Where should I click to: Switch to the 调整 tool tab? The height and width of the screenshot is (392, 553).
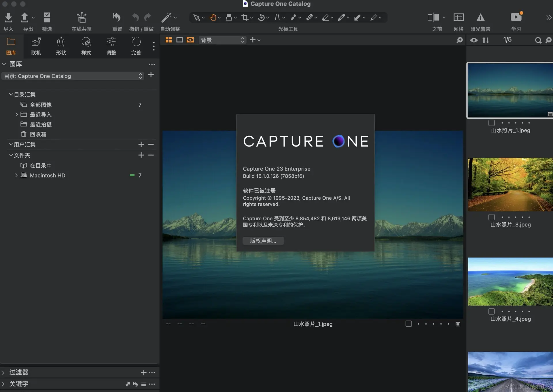coord(111,46)
